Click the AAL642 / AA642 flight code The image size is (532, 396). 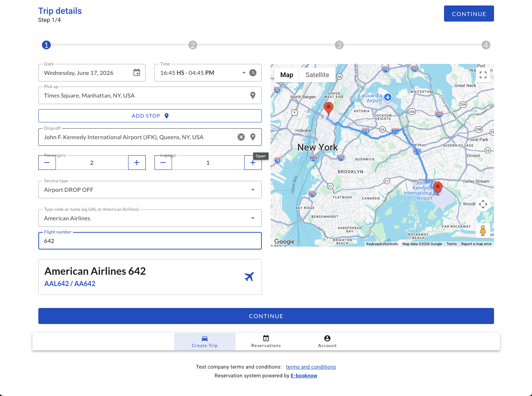pos(70,283)
